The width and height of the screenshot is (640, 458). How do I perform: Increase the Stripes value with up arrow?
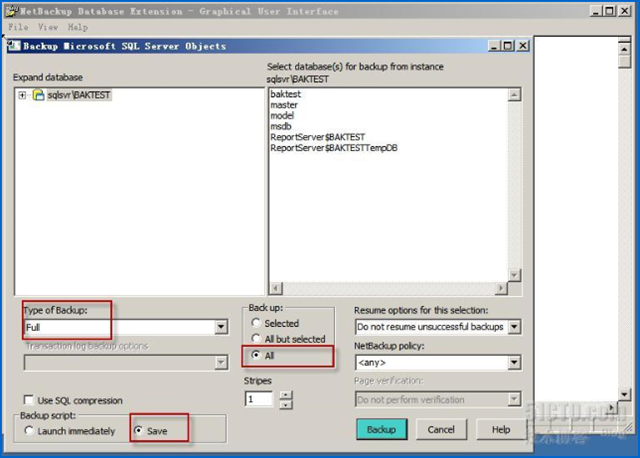tap(286, 395)
